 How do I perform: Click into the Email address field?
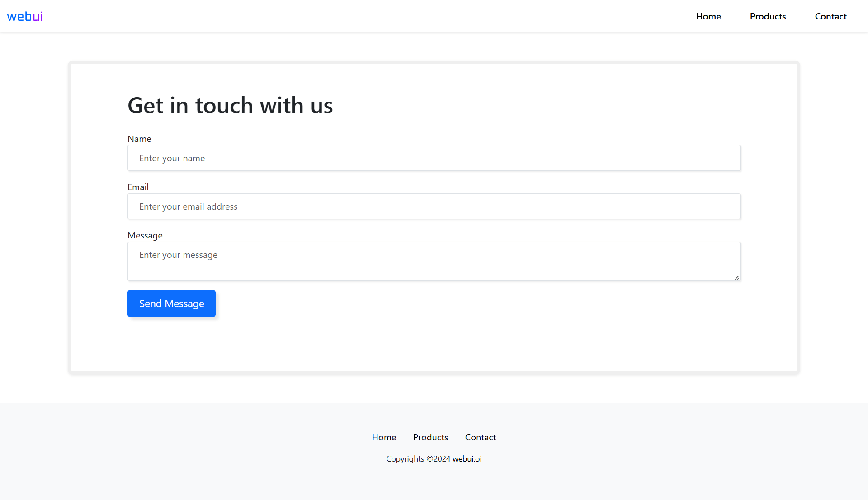pyautogui.click(x=434, y=206)
